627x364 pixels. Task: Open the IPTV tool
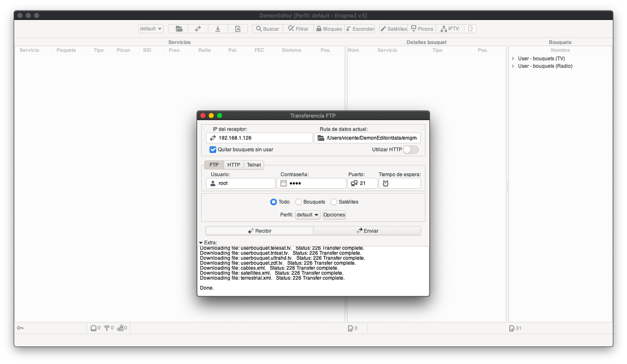tap(450, 29)
